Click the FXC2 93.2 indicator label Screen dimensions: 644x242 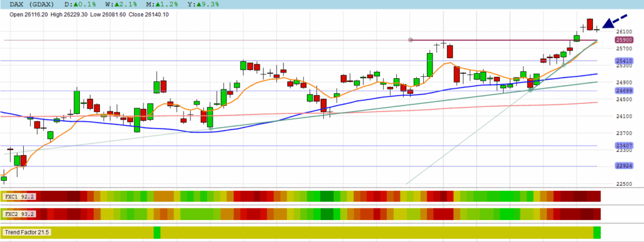pyautogui.click(x=19, y=214)
